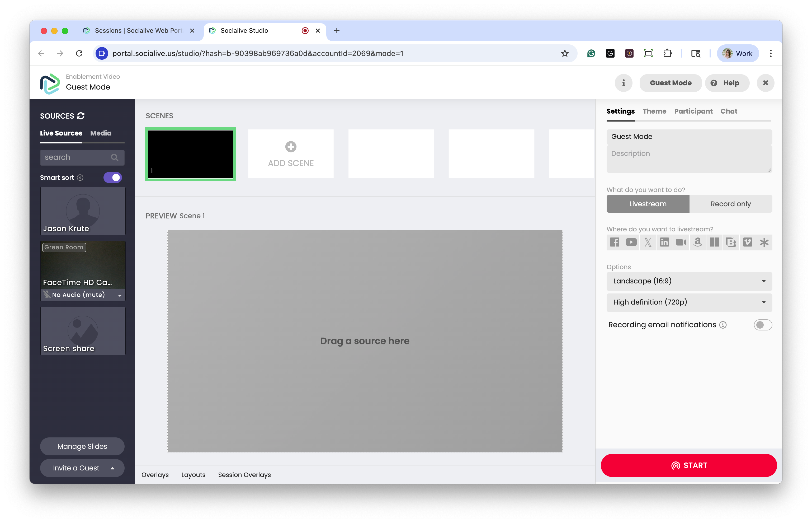Click the Vimeo destination icon
Image resolution: width=812 pixels, height=523 pixels.
[748, 242]
